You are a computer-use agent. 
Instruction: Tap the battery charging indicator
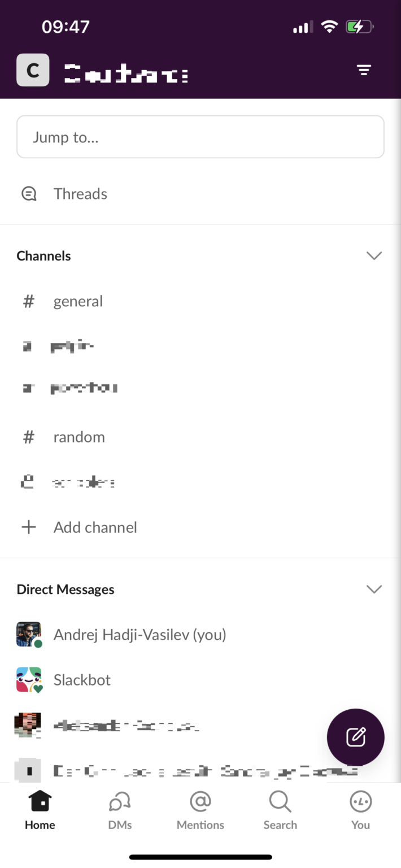[x=359, y=25]
